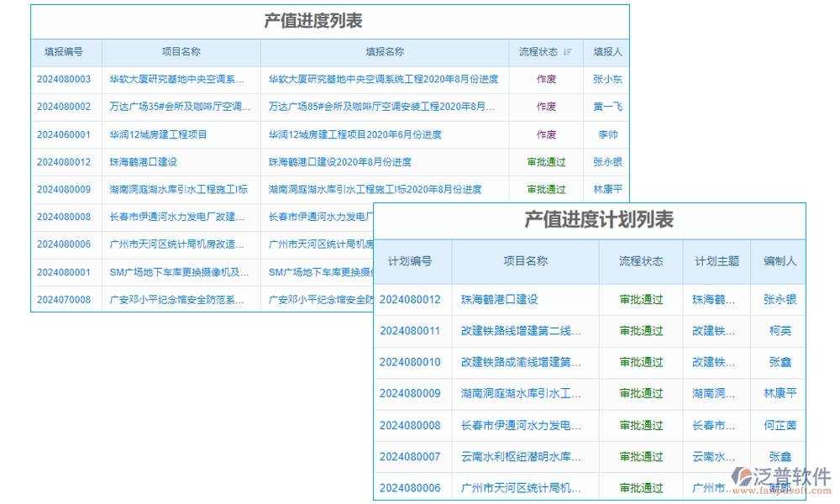Click the 计划主题 column header
The image size is (840, 504).
715,261
